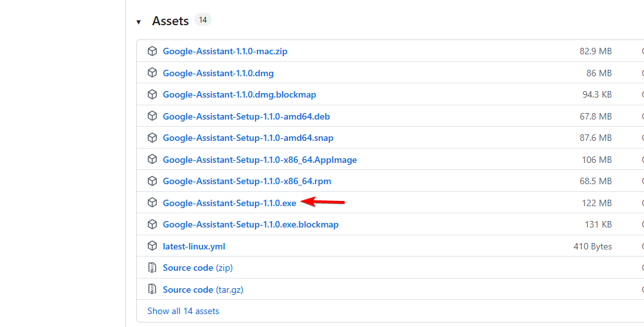Click the Assets heading
644x327 pixels.
click(170, 21)
